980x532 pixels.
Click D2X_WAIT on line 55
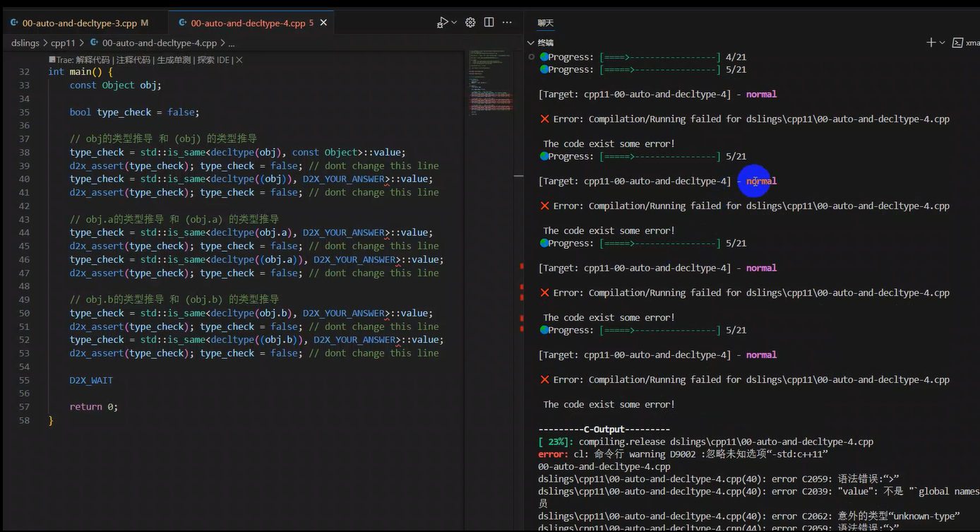tap(91, 380)
